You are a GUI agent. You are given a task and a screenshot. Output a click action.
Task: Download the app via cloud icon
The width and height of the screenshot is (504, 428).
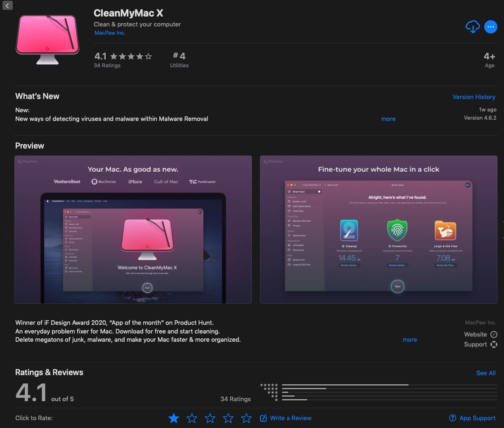click(473, 27)
